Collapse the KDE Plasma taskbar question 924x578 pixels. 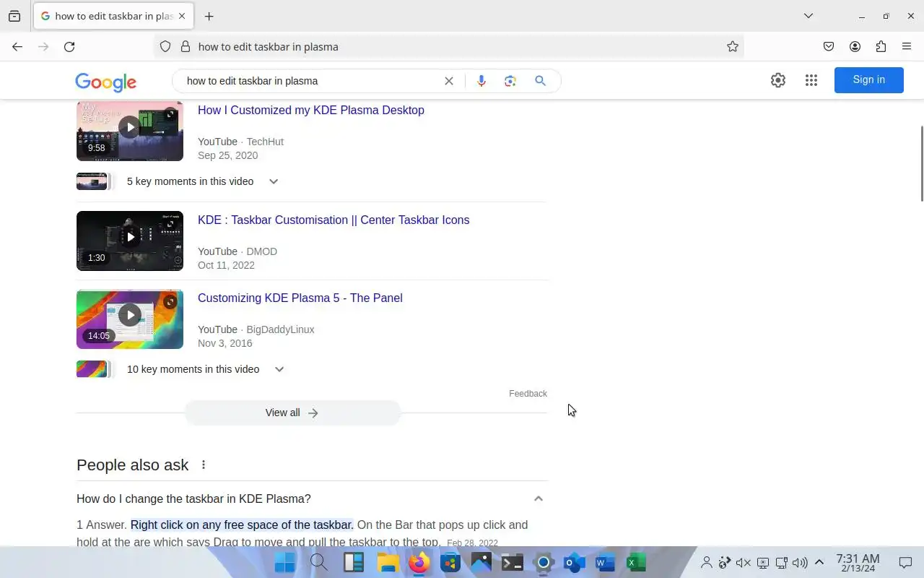(538, 499)
